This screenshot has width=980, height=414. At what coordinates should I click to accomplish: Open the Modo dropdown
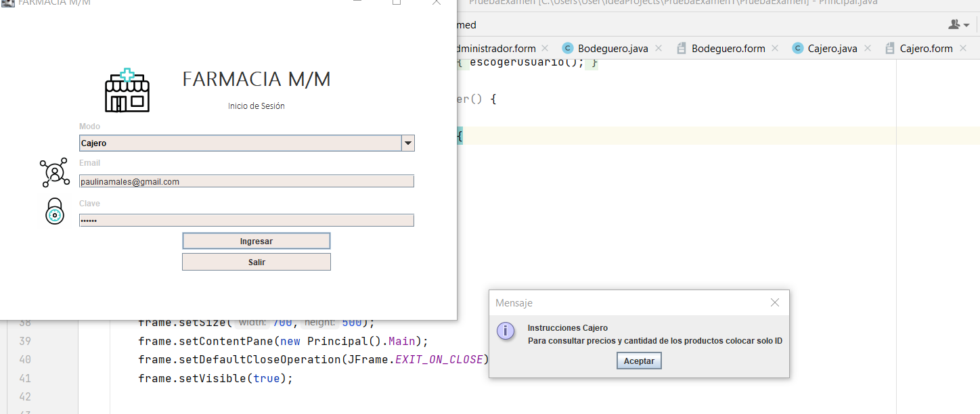point(407,143)
